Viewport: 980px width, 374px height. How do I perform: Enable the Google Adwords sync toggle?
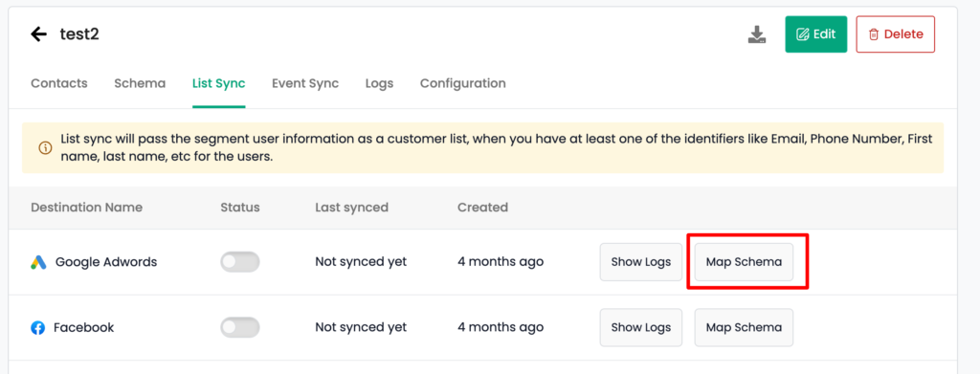240,262
